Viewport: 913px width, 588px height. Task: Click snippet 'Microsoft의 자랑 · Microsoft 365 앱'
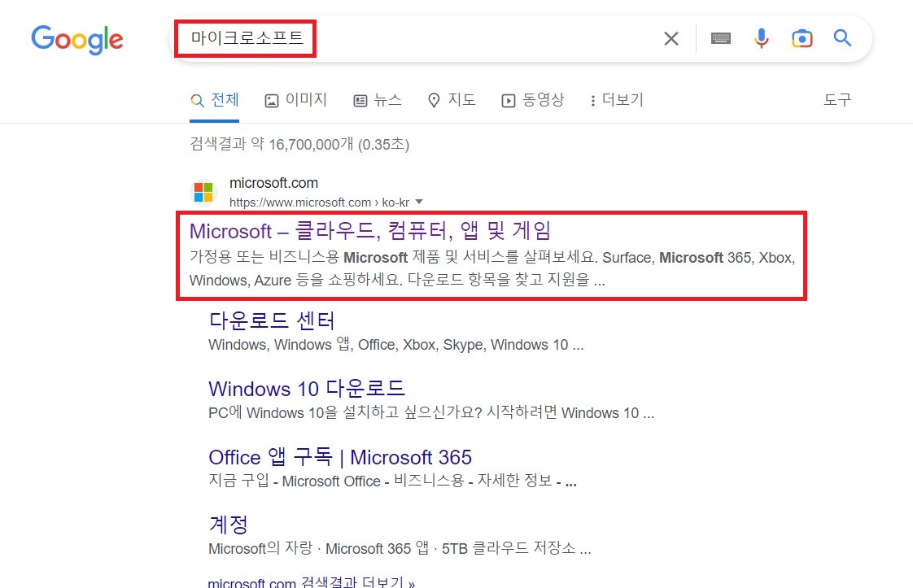click(x=400, y=548)
